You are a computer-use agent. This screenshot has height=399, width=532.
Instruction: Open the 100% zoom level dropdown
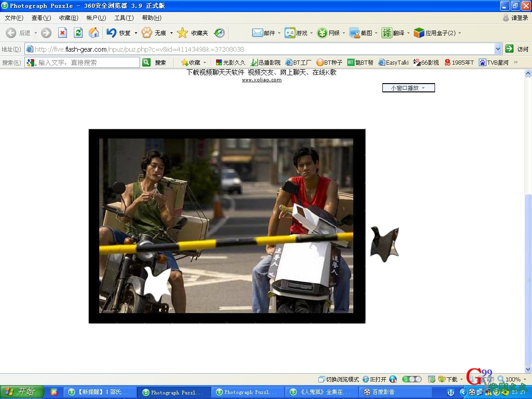(513, 379)
